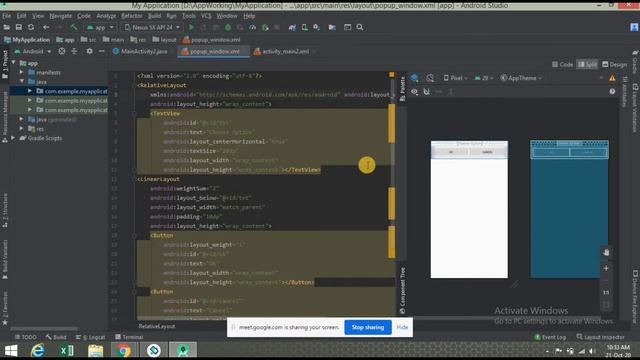640x360 pixels.
Task: Open the Windows Start button
Action: (x=11, y=351)
